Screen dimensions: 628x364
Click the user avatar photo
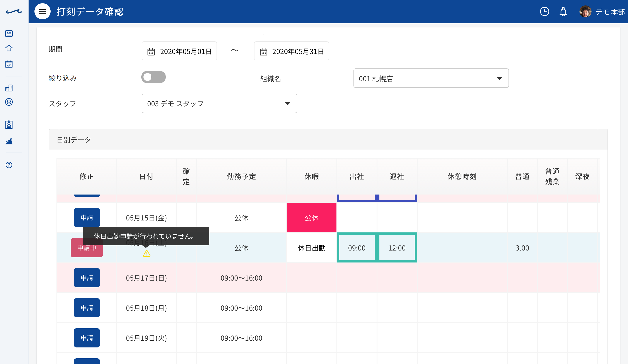tap(585, 12)
